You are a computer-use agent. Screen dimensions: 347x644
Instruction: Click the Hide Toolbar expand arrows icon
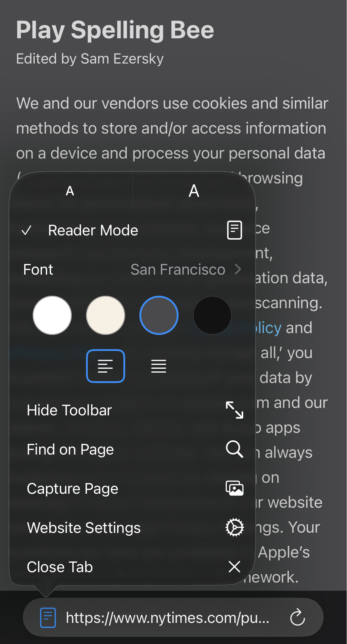pyautogui.click(x=234, y=410)
